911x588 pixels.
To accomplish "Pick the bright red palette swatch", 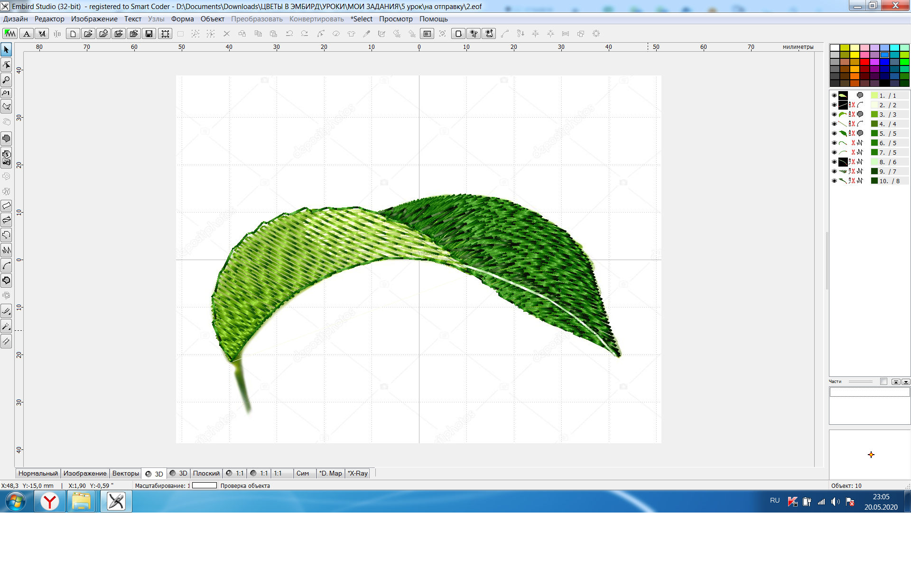I will tap(865, 62).
